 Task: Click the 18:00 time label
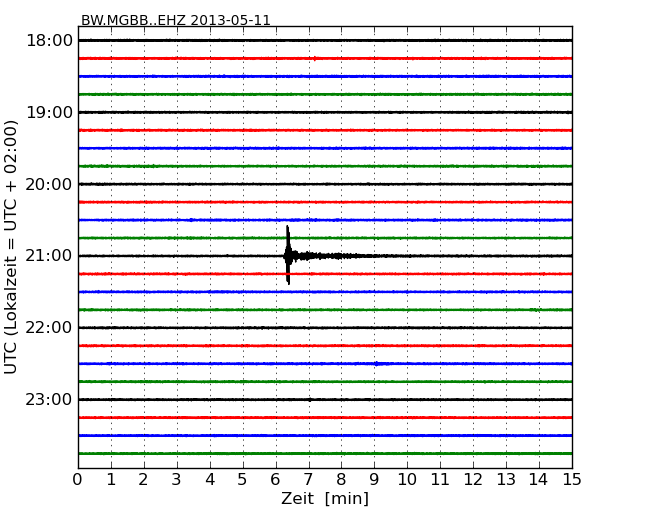coord(49,41)
